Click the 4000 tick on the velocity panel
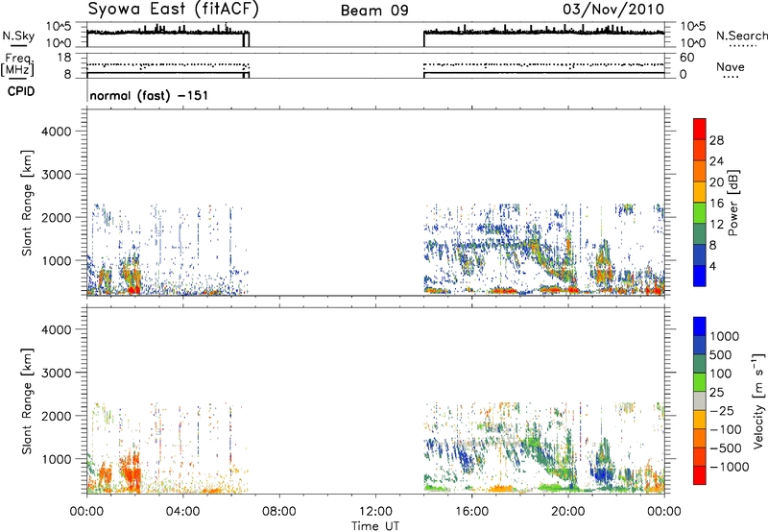Screen dimensions: 768x532 tap(57, 329)
